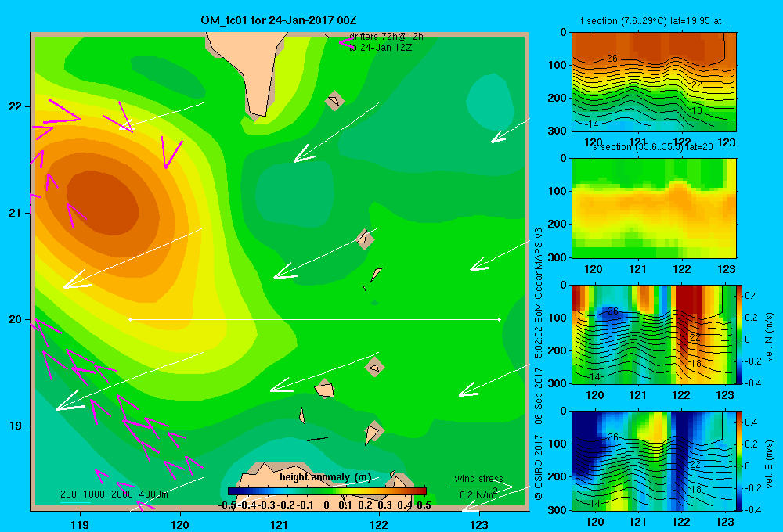Select the 'drifters 72h@12h' legend text
Screen dimensions: 783x532
(386, 37)
